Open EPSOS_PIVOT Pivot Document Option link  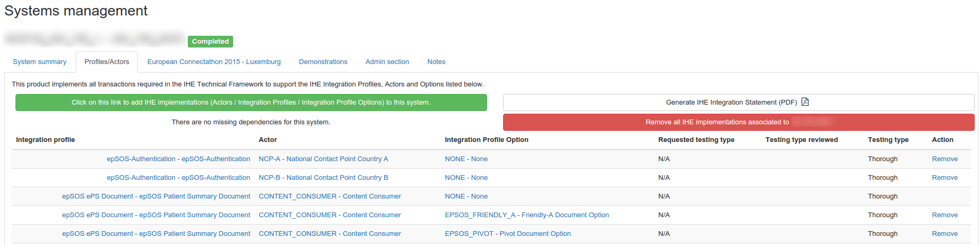(507, 234)
